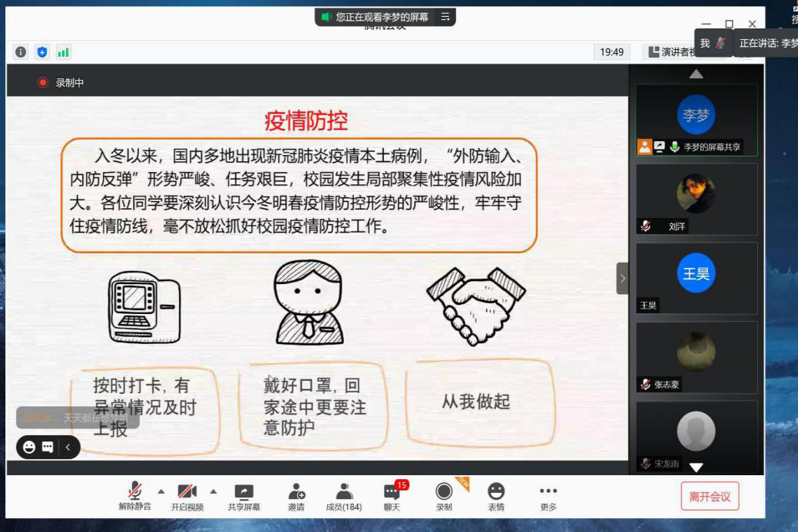Click the punch-card machine illustration

pos(144,307)
